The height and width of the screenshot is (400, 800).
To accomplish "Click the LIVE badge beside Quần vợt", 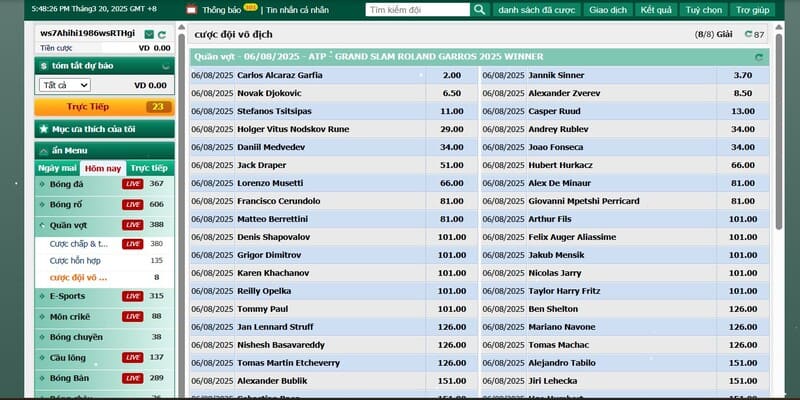I will (132, 225).
